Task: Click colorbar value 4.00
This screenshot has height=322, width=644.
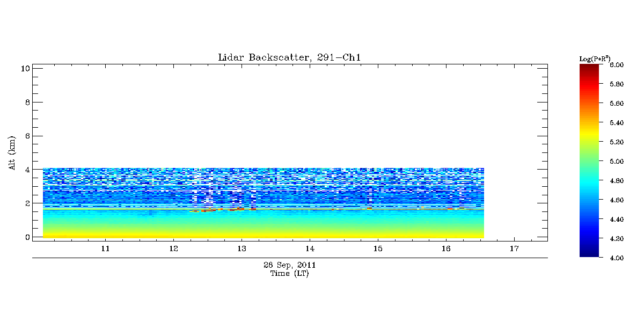Action: click(617, 258)
